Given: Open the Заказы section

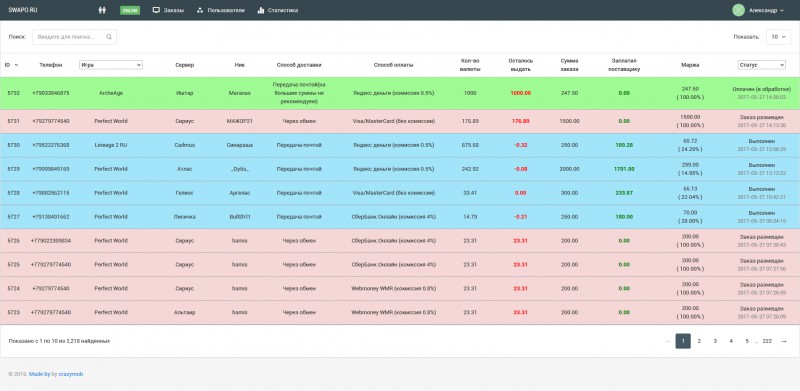Looking at the screenshot, I should 168,10.
